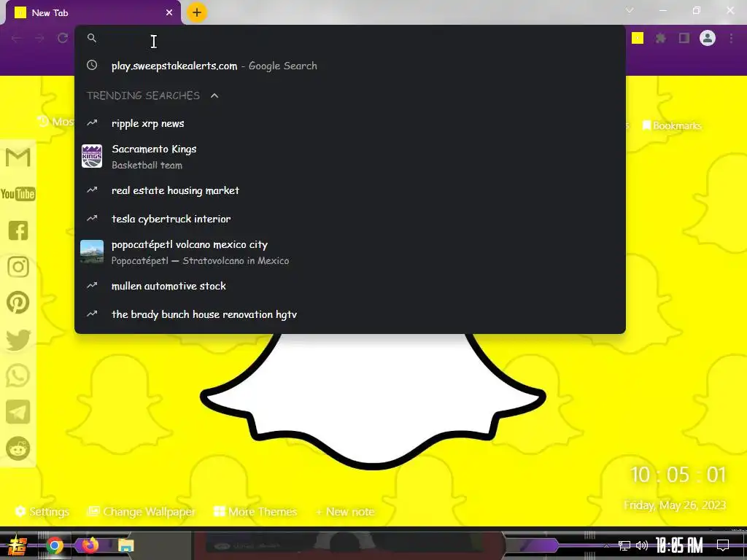Select "tesla cybertruck interior" suggestion

tap(349, 219)
